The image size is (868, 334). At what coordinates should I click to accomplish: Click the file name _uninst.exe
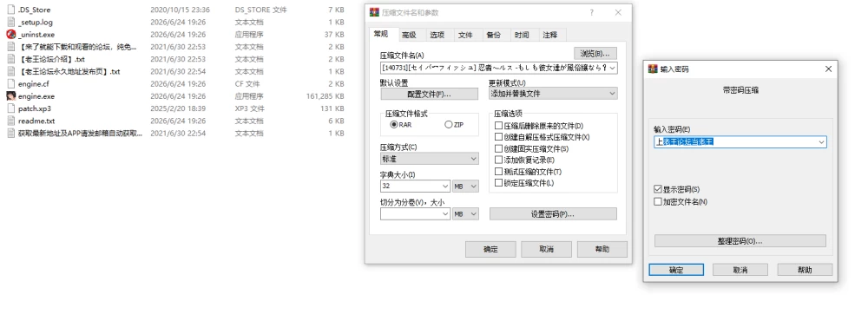pyautogui.click(x=36, y=35)
